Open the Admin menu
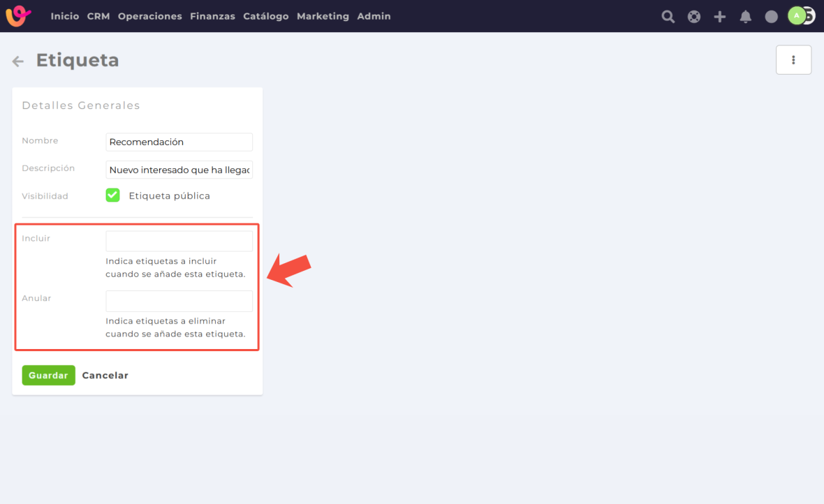The height and width of the screenshot is (504, 824). click(374, 16)
